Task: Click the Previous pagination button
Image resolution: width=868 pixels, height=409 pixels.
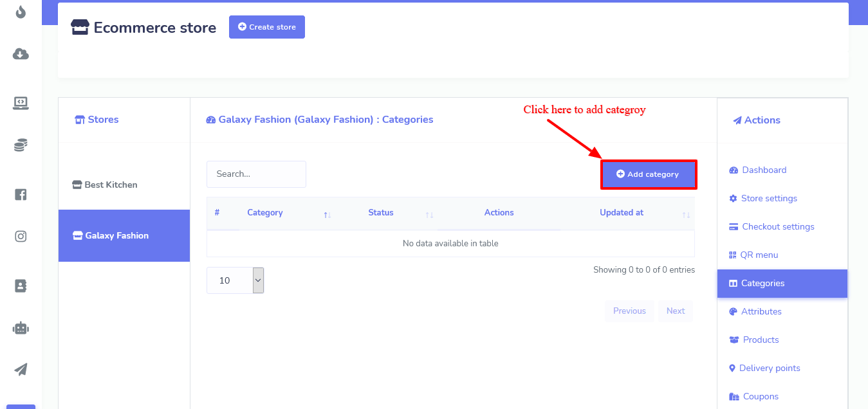Action: tap(629, 311)
